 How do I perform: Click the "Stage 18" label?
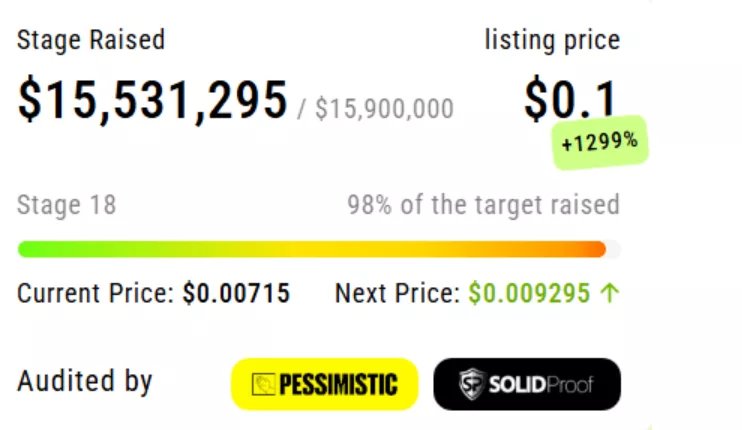click(x=66, y=206)
